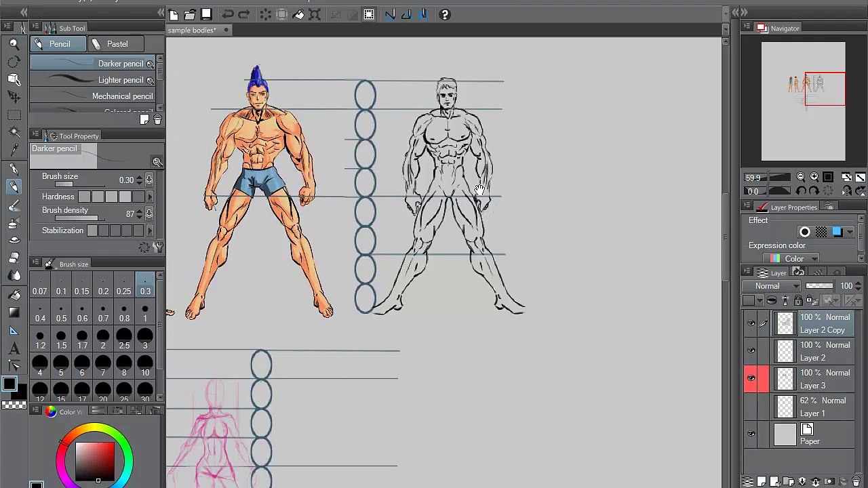Select the Eyedropper tool
Viewport: 868px width, 488px height.
pyautogui.click(x=14, y=150)
